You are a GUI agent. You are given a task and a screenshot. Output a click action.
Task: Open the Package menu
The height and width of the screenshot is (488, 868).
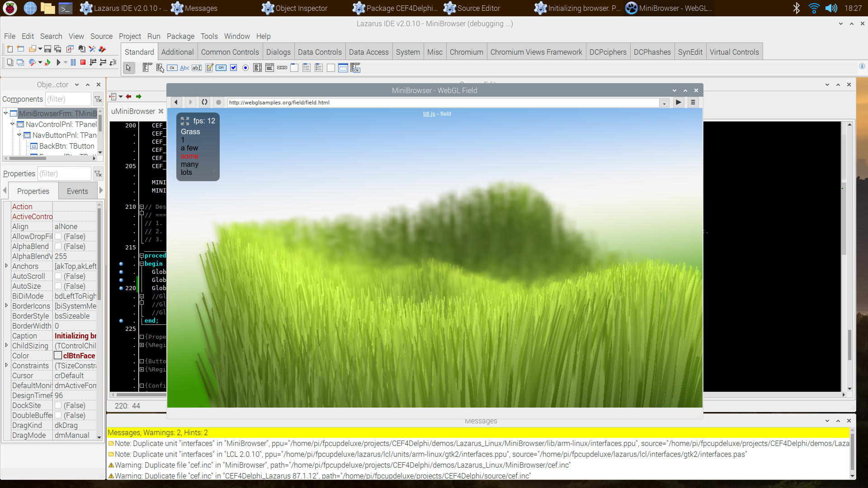click(x=180, y=36)
